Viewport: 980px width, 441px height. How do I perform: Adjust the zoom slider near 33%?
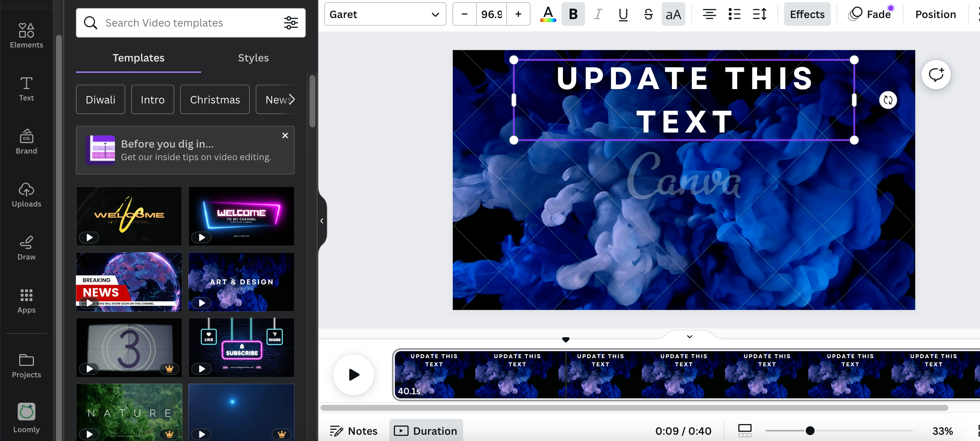(x=810, y=431)
